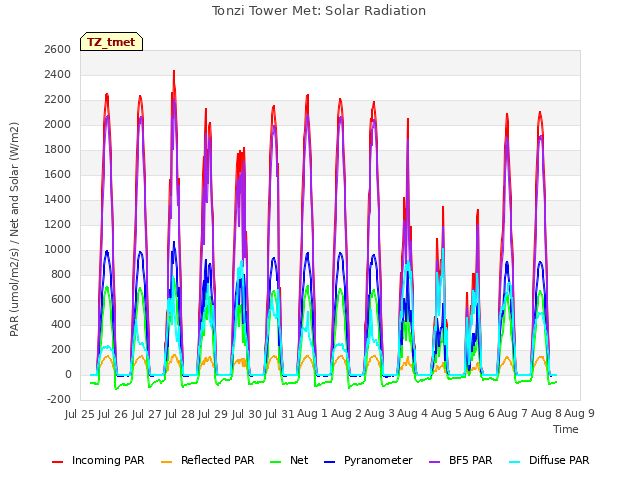Viewport: 640px width, 480px height.
Task: Click the orange Reflected PAR legend swatch
Action: pos(167,461)
